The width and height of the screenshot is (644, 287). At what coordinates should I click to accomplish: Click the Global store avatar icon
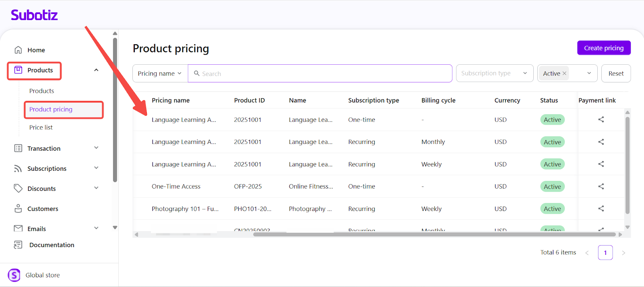click(x=14, y=275)
